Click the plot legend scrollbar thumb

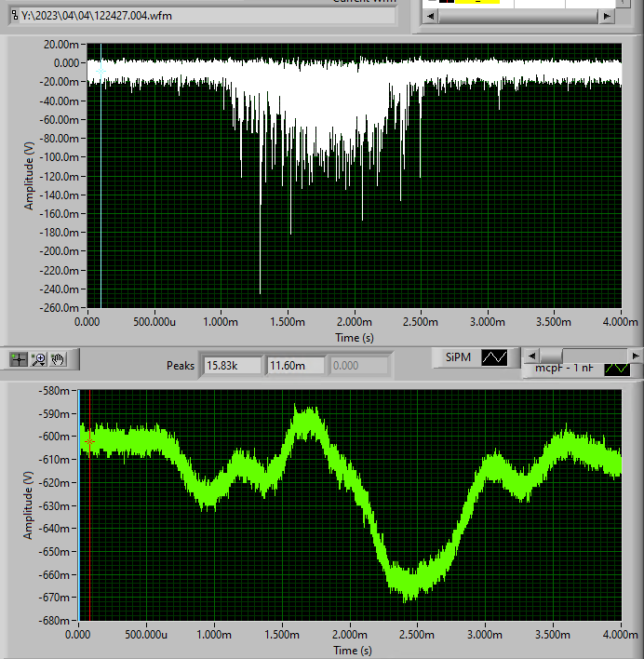pyautogui.click(x=551, y=356)
